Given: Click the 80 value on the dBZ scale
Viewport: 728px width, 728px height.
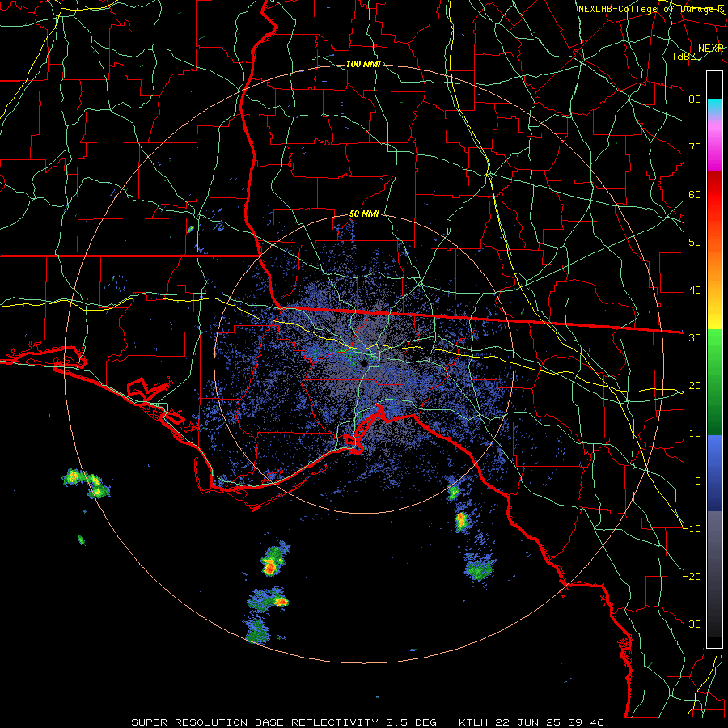Looking at the screenshot, I should (x=695, y=99).
